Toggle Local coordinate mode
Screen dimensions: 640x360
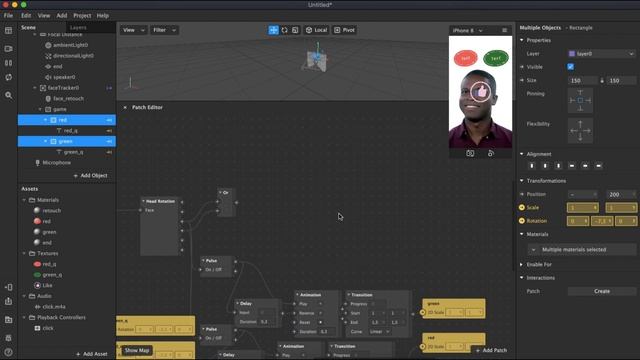point(316,30)
